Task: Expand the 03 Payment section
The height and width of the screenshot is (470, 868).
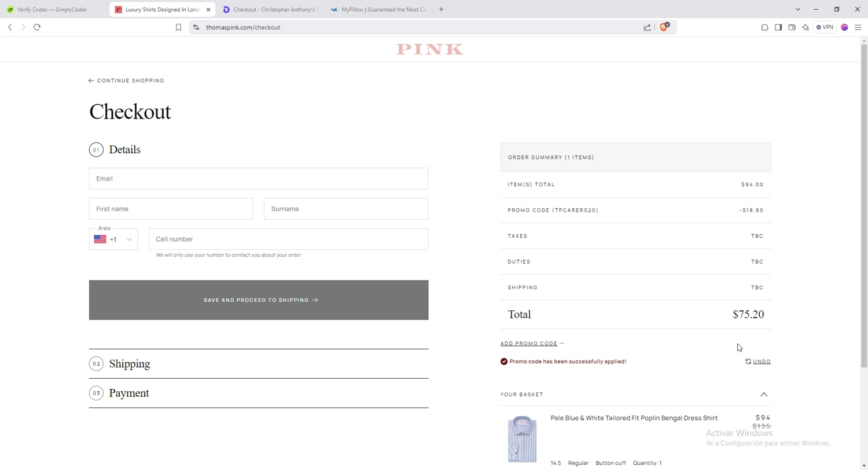Action: 259,393
